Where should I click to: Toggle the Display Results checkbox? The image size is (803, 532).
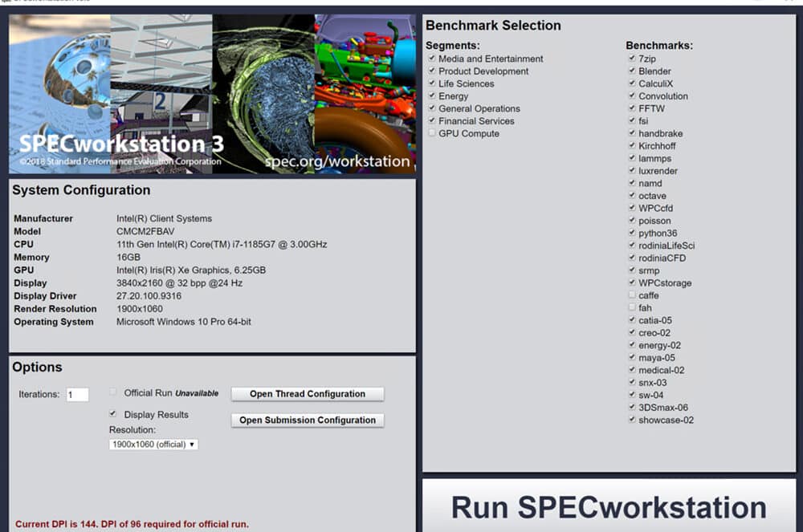click(x=112, y=414)
